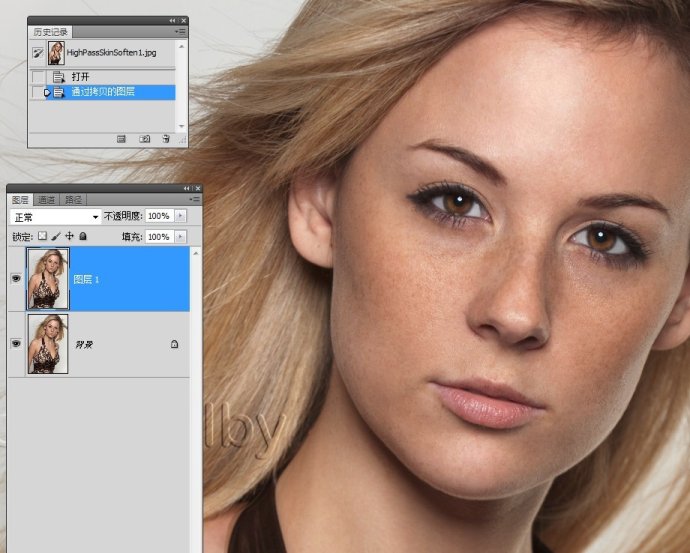Collapse the Layers panel with double-arrow icon
The height and width of the screenshot is (553, 690).
pyautogui.click(x=187, y=188)
